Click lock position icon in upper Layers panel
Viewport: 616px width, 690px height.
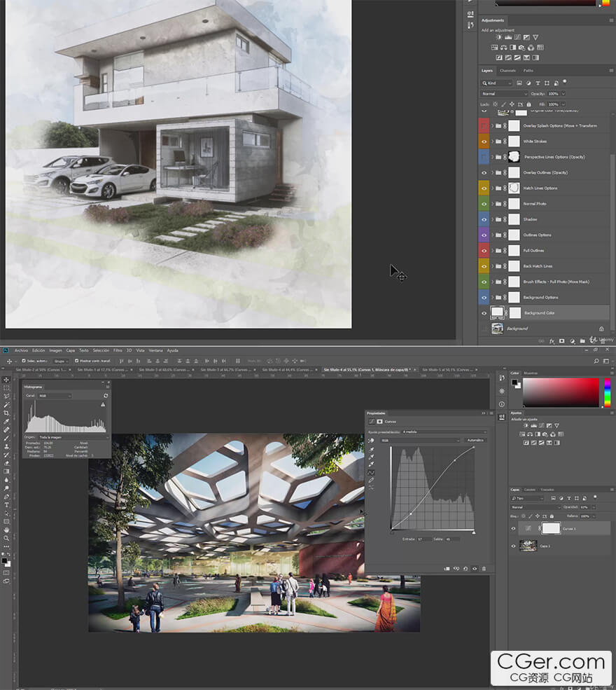point(512,104)
